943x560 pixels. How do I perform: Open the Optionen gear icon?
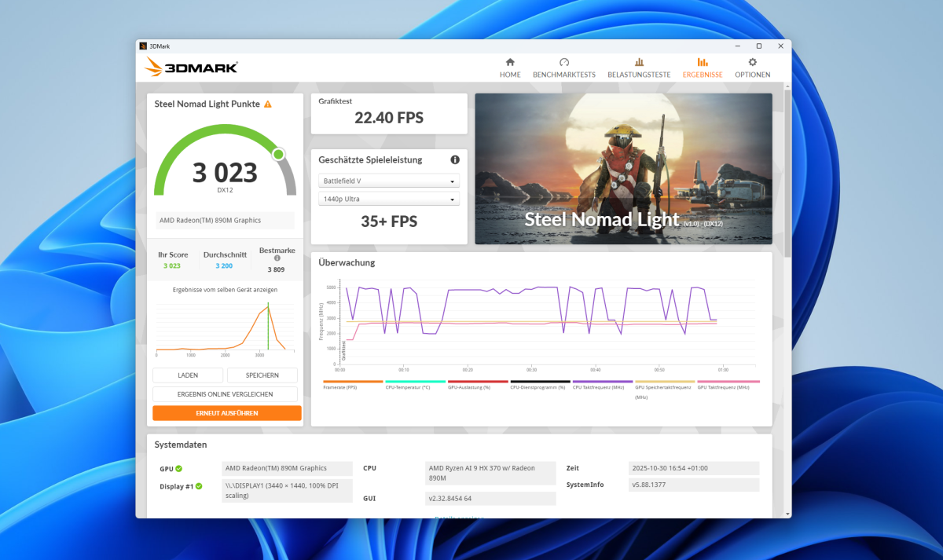(752, 62)
